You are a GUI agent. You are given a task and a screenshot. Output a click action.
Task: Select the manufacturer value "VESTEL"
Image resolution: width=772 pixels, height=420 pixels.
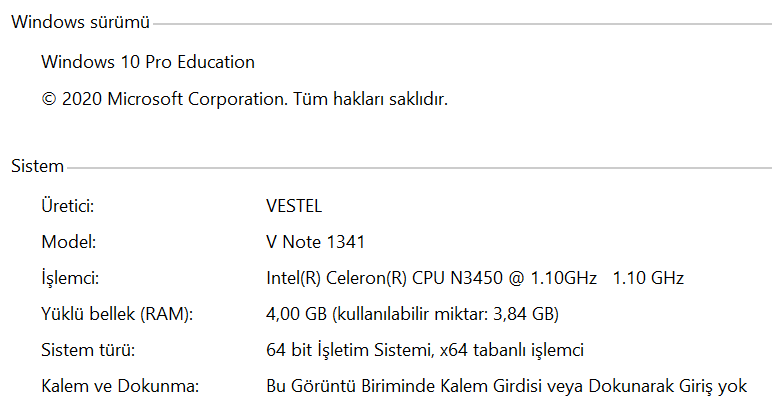(x=294, y=205)
